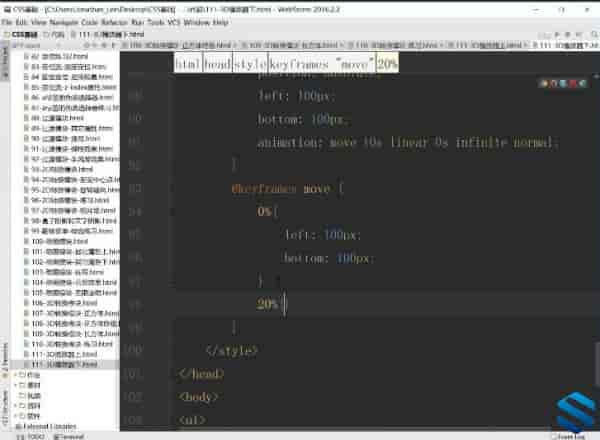Open the Window menu
600x440 pixels.
tap(197, 22)
